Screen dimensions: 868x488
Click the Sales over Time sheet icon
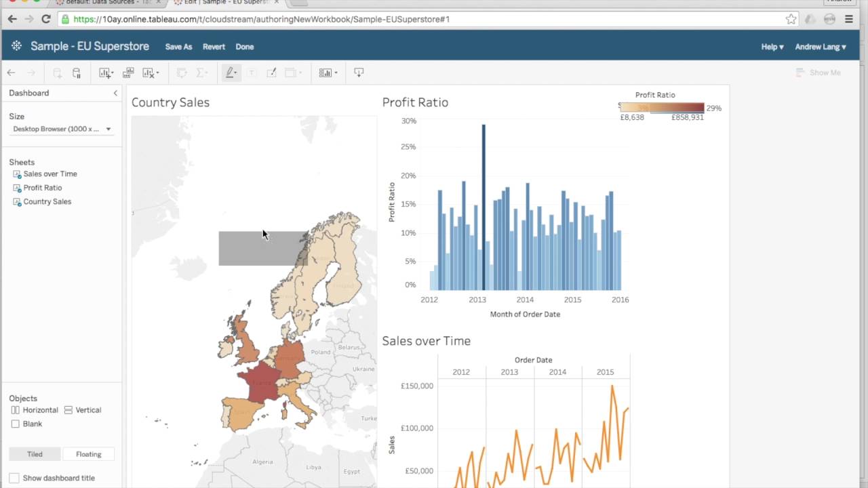[x=17, y=174]
